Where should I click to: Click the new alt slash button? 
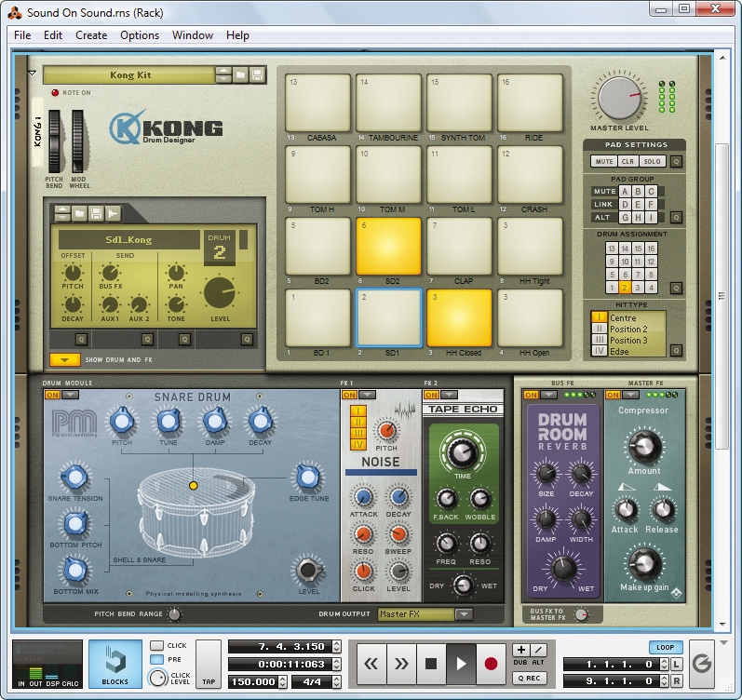(538, 650)
